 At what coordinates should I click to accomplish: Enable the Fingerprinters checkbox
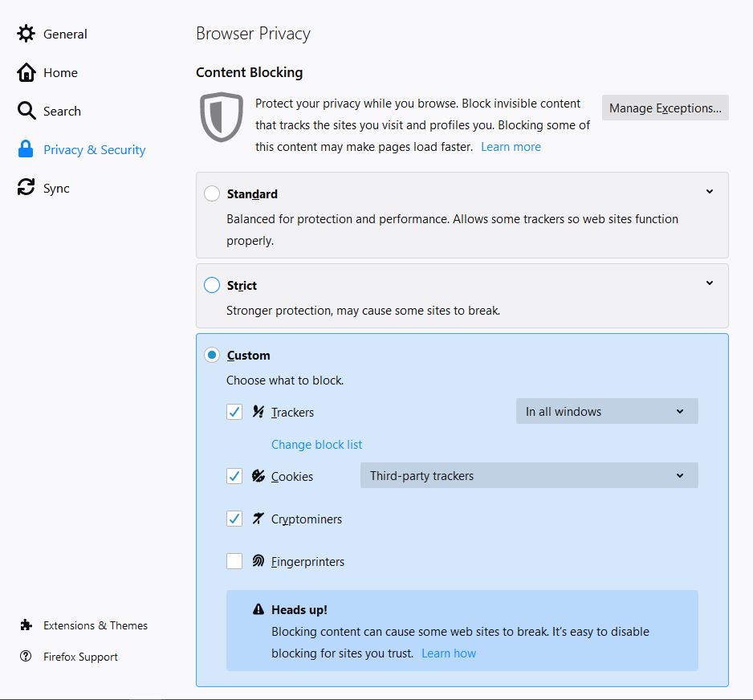click(234, 561)
